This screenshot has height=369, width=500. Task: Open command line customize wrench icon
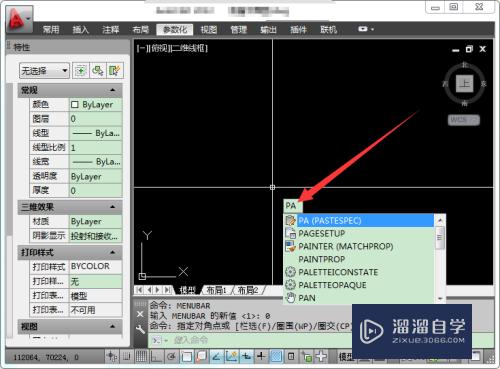tap(140, 329)
